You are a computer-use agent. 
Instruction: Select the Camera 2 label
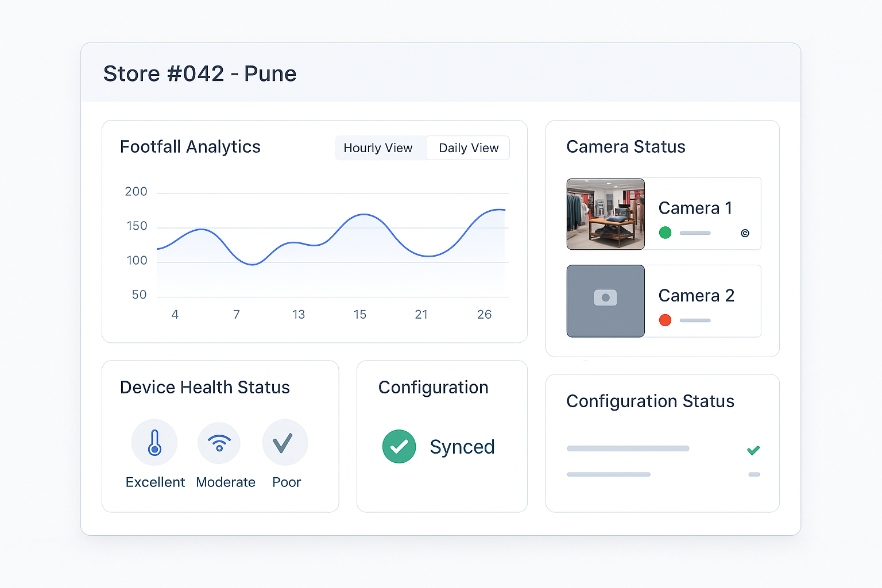(x=697, y=295)
